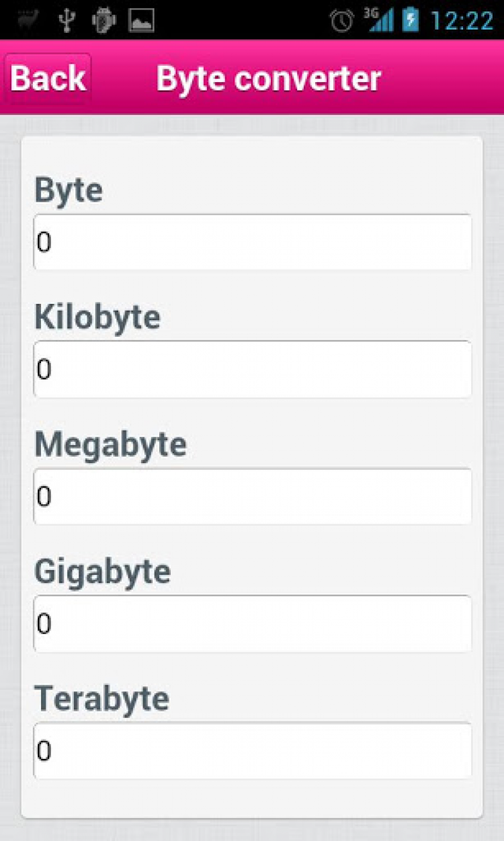Select the Kilobyte value field
Viewport: 504px width, 841px height.
253,369
